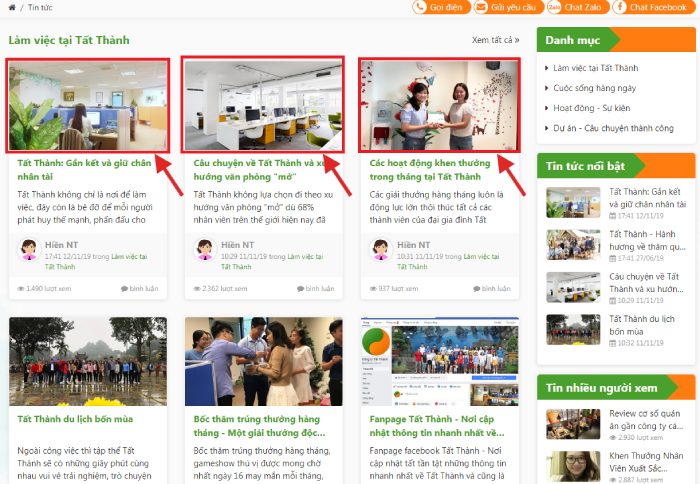Select Hoạt động - Sự kiện category
The width and height of the screenshot is (700, 484).
pos(592,108)
